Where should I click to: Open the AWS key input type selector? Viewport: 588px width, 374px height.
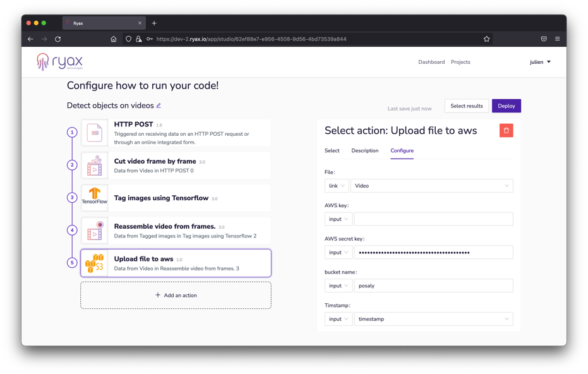(338, 219)
